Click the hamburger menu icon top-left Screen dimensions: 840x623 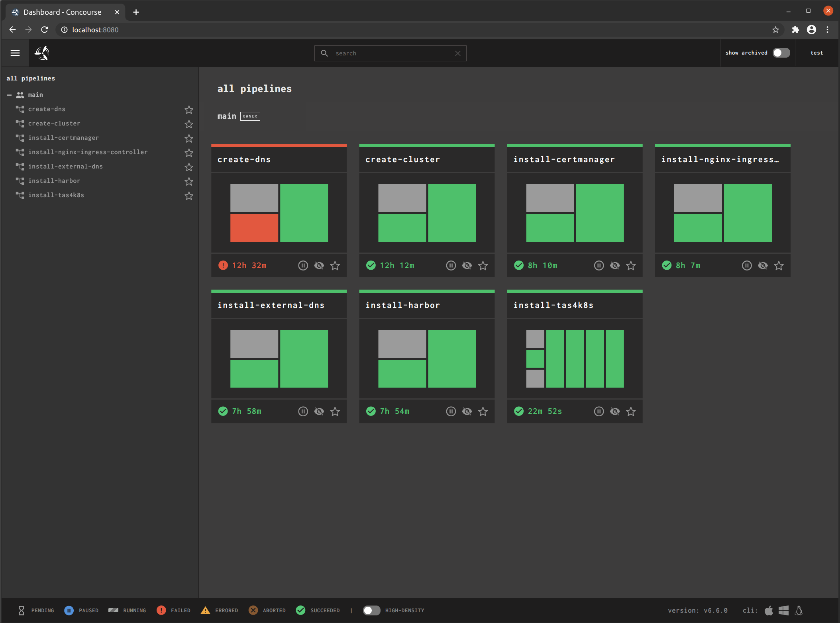15,52
